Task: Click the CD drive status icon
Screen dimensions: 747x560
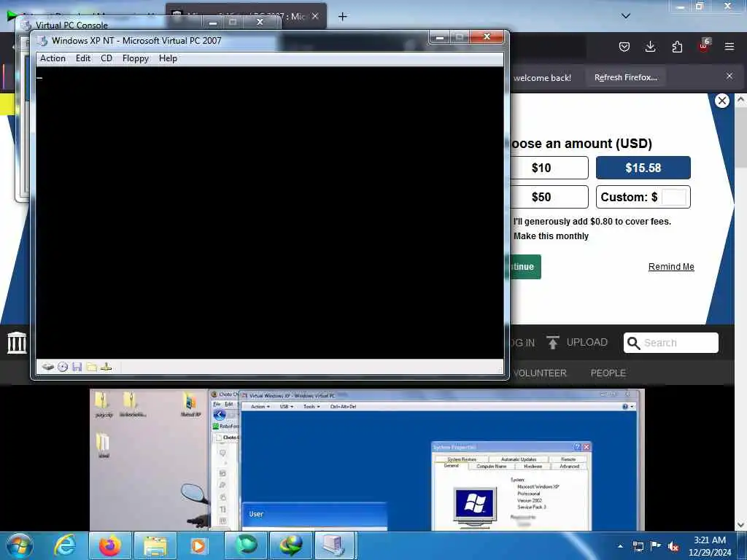Action: 63,367
